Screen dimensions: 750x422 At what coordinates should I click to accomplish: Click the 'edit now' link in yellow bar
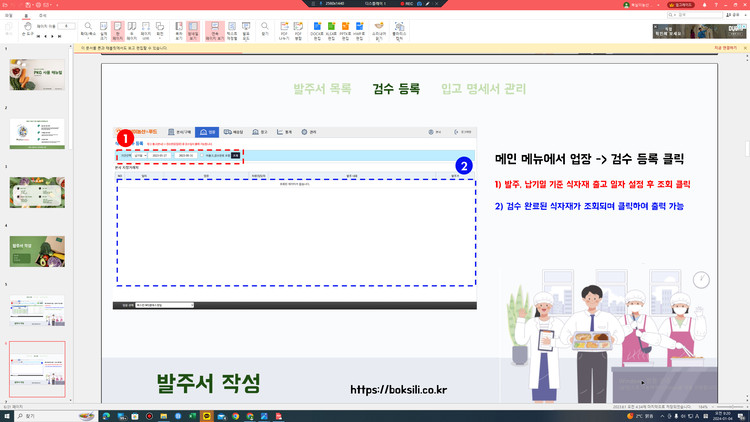725,48
